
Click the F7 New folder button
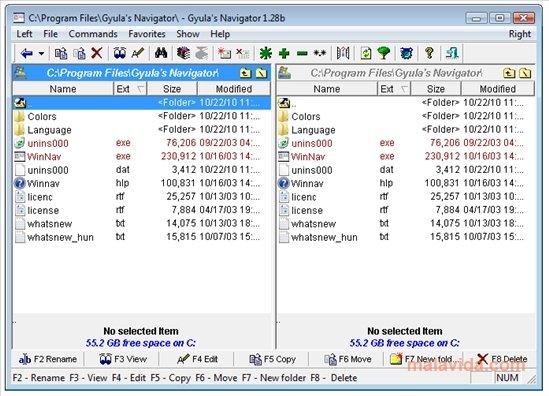click(424, 359)
